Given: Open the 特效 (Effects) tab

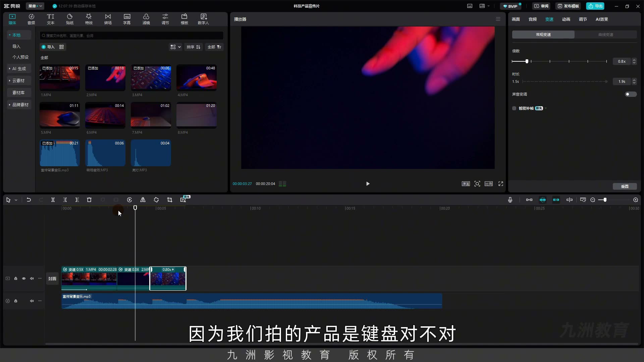Looking at the screenshot, I should tap(89, 19).
